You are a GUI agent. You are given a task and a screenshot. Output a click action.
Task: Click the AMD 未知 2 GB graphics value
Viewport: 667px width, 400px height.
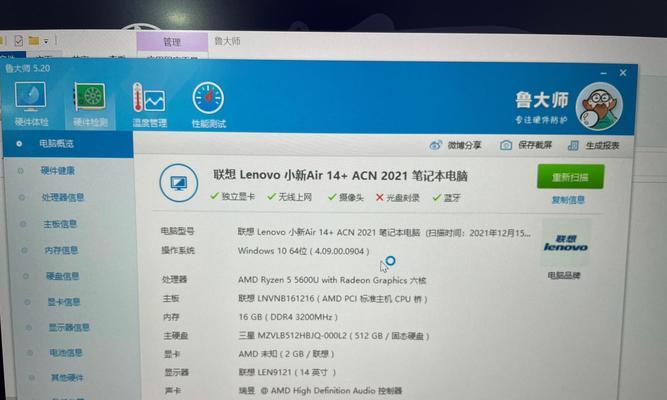(286, 354)
